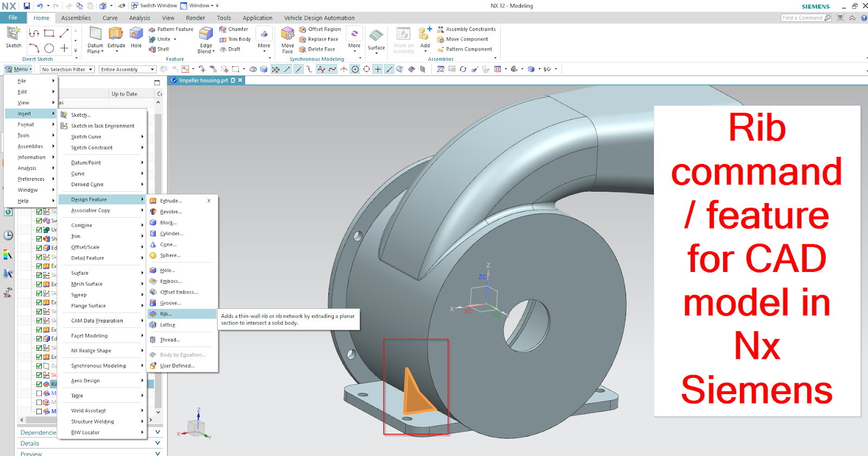Open the Design Feature submenu
Image resolution: width=868 pixels, height=456 pixels.
102,199
